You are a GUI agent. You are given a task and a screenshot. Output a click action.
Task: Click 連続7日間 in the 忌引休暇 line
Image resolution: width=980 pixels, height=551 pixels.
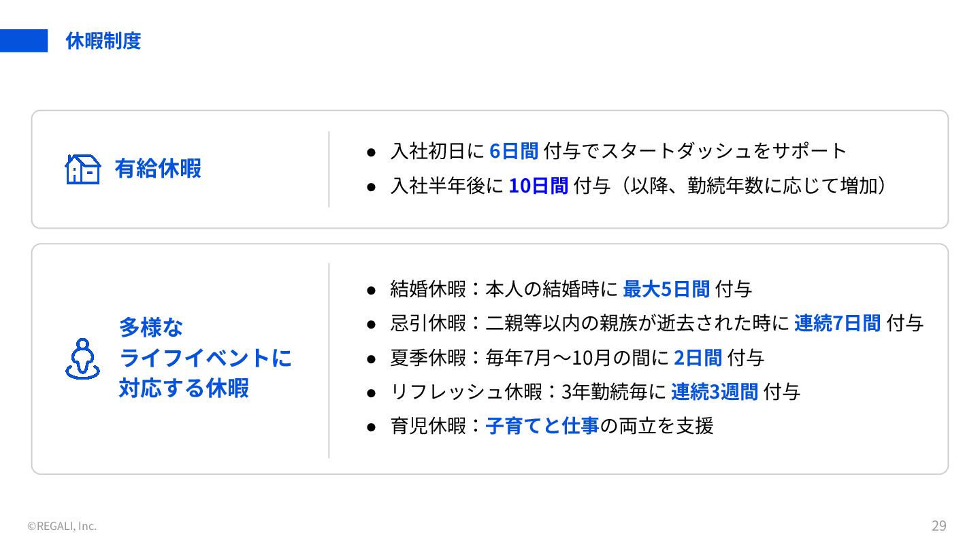point(837,323)
